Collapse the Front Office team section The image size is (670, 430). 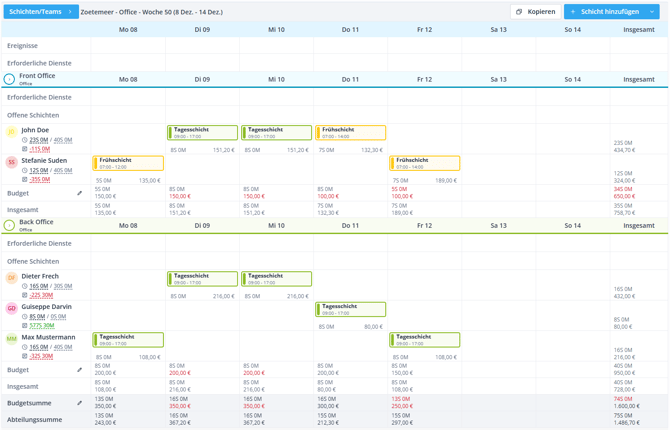[x=9, y=79]
